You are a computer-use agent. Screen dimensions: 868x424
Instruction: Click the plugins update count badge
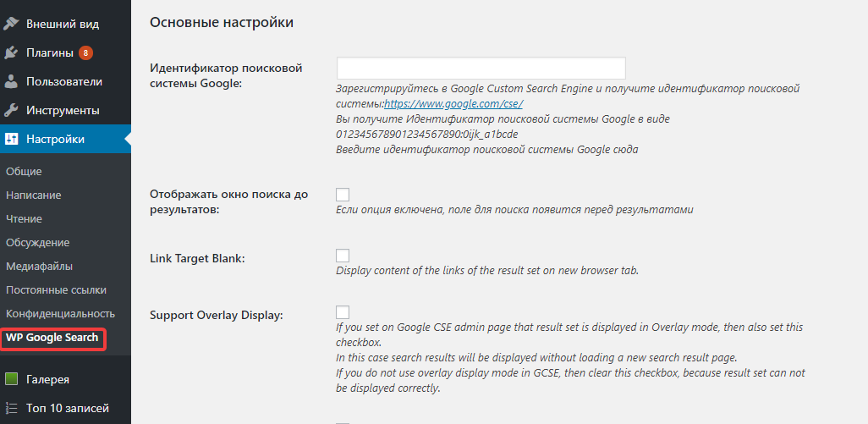(x=85, y=53)
